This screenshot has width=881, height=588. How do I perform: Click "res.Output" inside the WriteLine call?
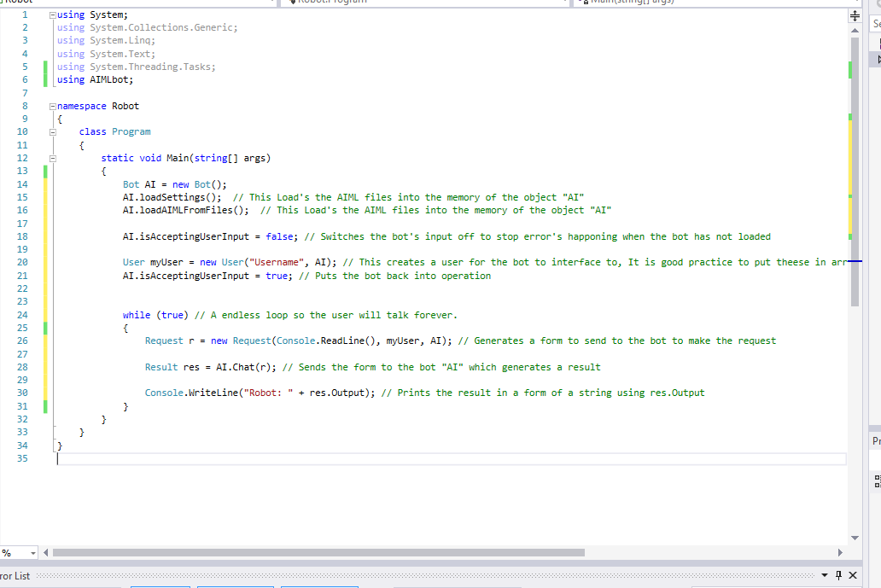tap(336, 393)
